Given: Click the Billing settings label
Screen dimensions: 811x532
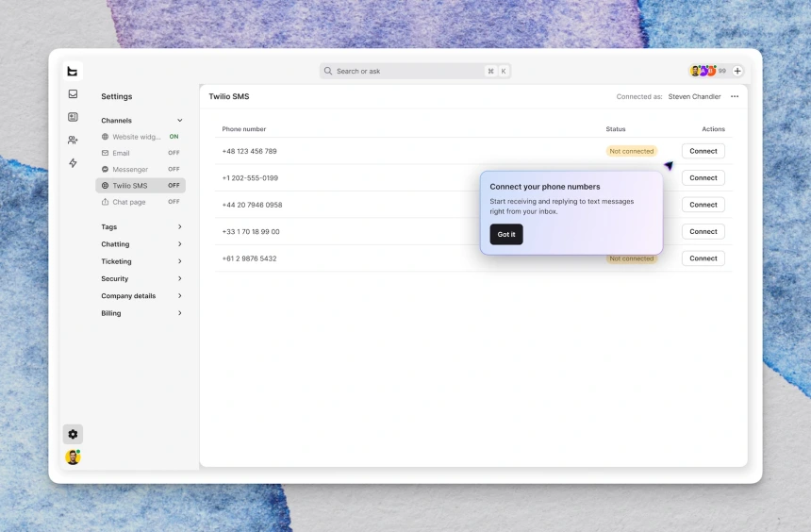Looking at the screenshot, I should [111, 313].
